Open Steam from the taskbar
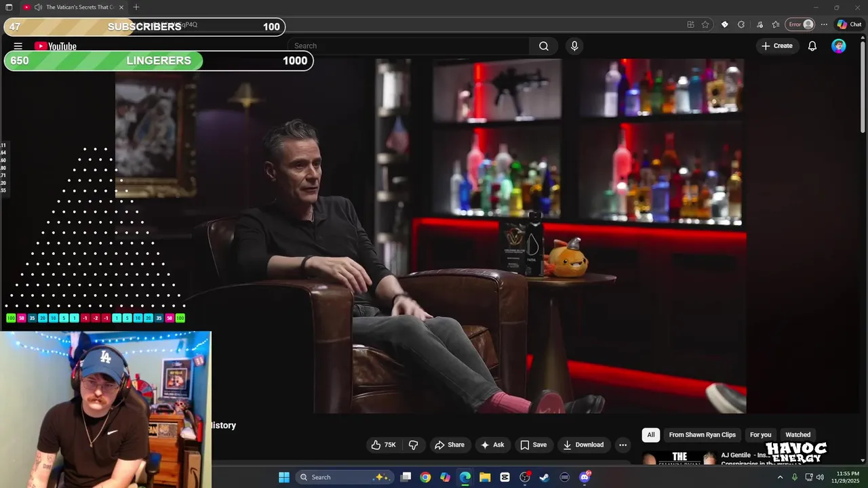This screenshot has width=868, height=488. 545,477
